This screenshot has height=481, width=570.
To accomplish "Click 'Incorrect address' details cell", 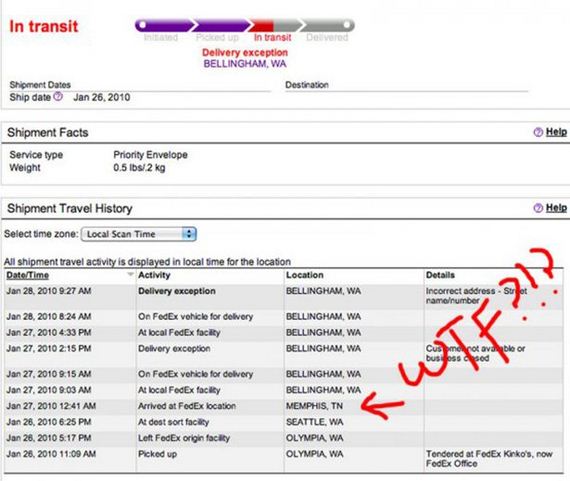I will click(477, 296).
